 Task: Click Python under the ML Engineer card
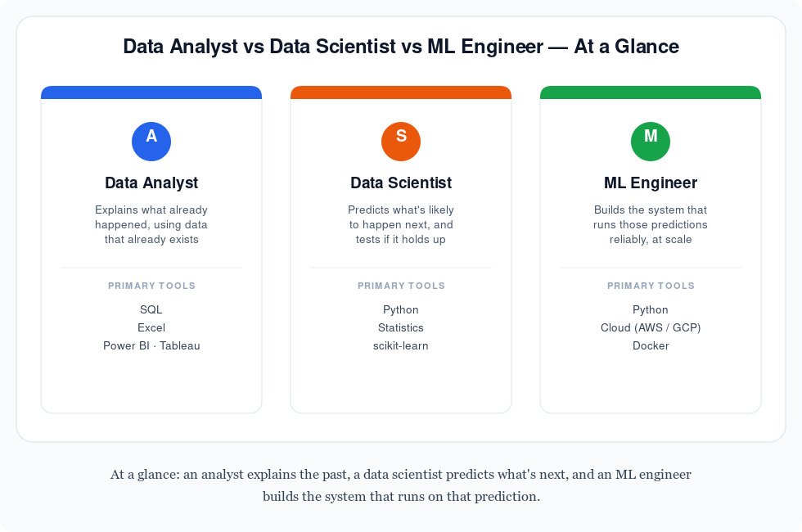point(651,309)
